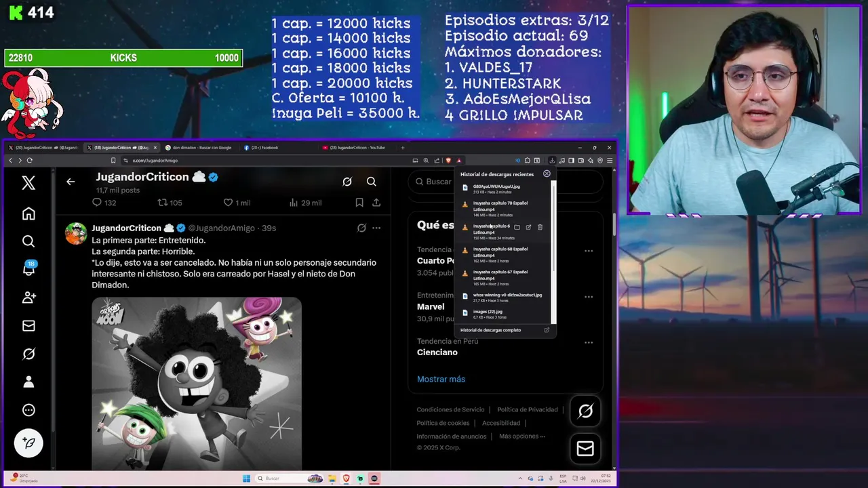Open Profile icon in X sidebar
Screen dimensions: 868x488
28,382
